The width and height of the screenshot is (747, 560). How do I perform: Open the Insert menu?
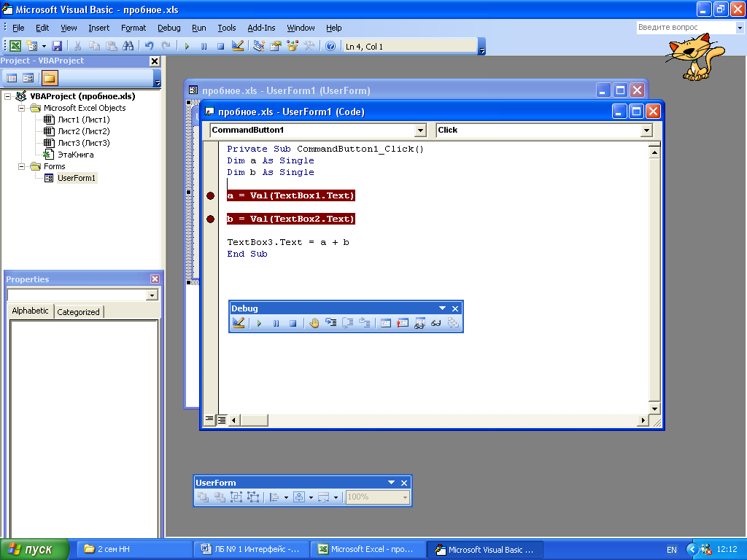98,28
